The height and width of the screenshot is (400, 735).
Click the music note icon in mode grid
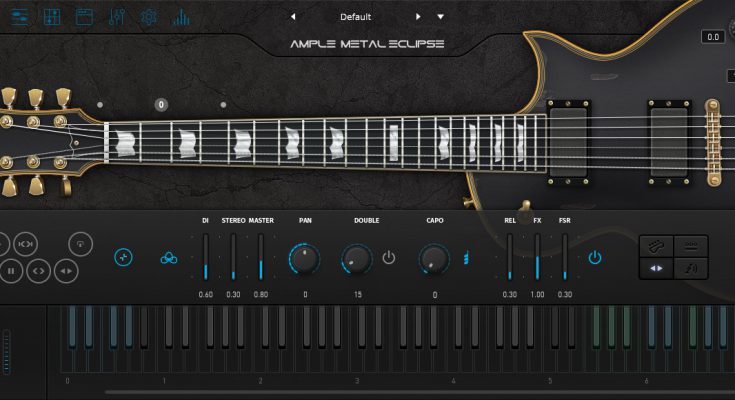691,268
